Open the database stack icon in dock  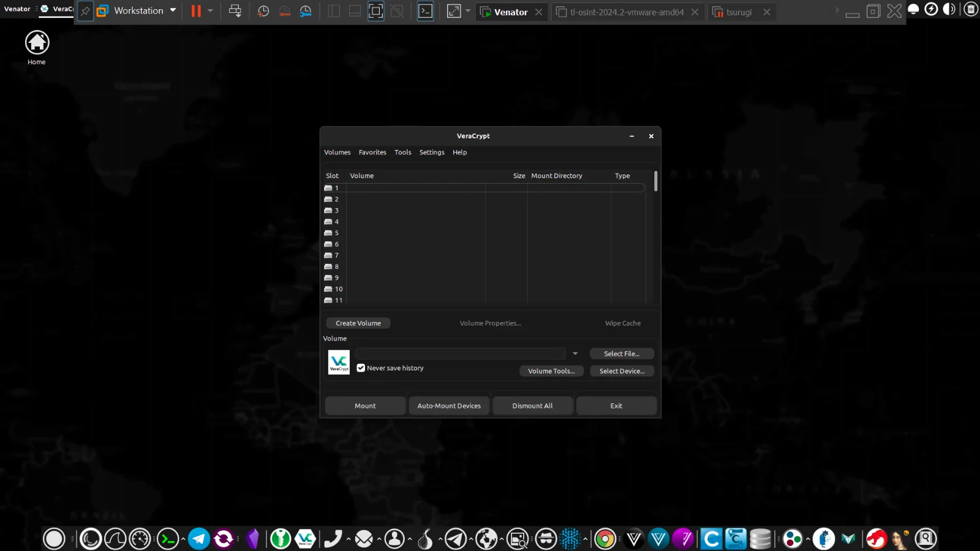coord(760,539)
